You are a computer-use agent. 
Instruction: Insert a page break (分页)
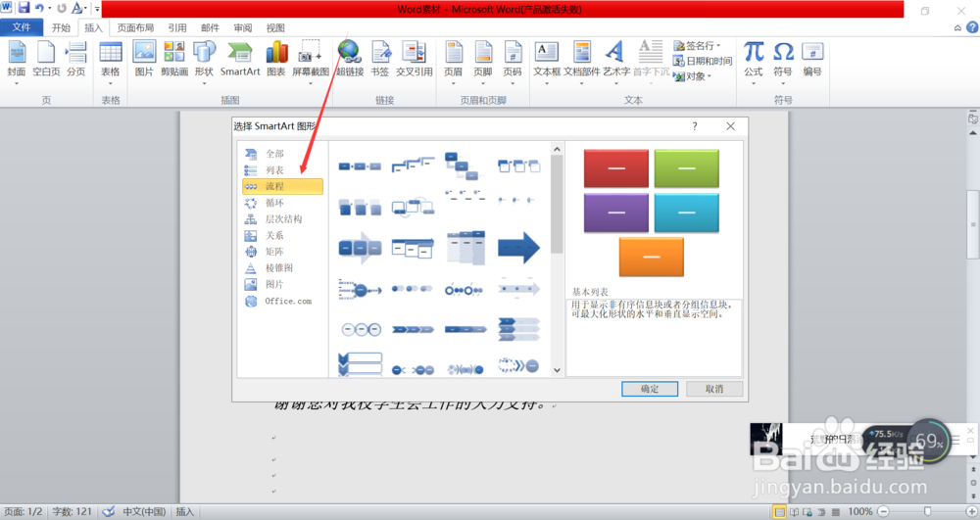(76, 60)
